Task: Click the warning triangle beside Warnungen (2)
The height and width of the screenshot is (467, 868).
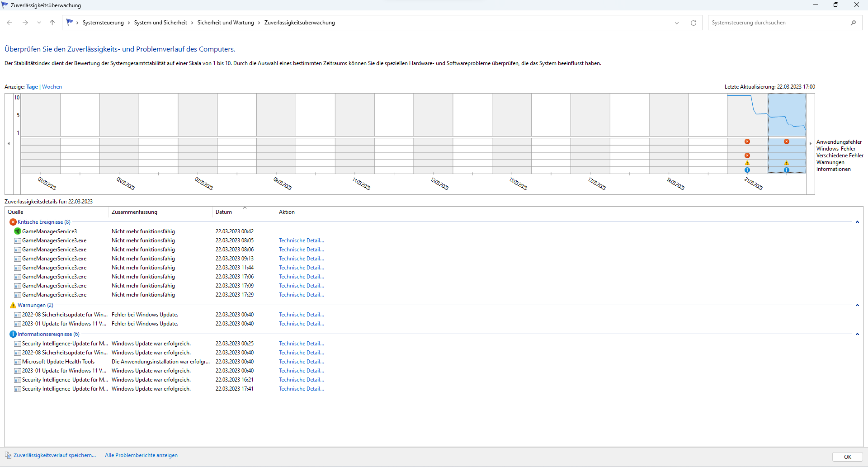Action: point(13,305)
